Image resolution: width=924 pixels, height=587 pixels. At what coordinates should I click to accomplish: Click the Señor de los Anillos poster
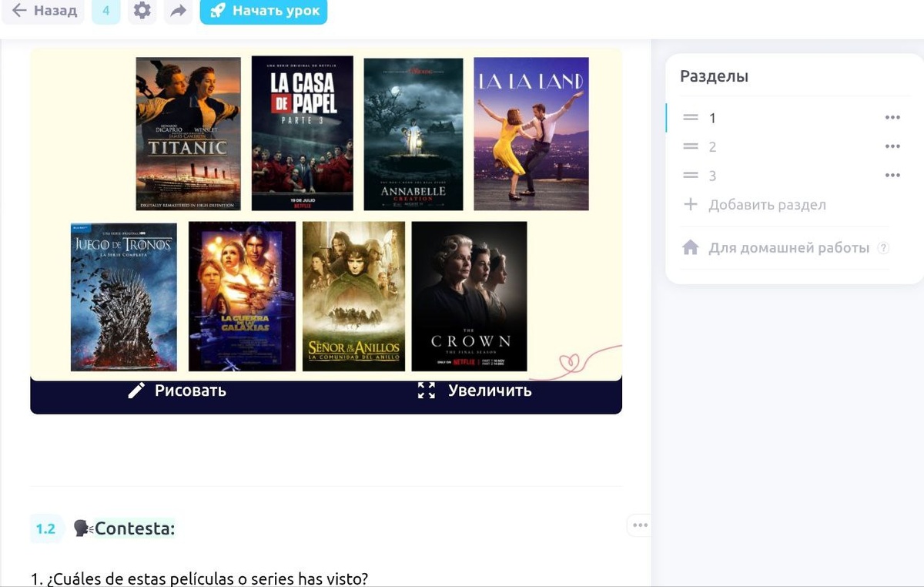(x=353, y=297)
